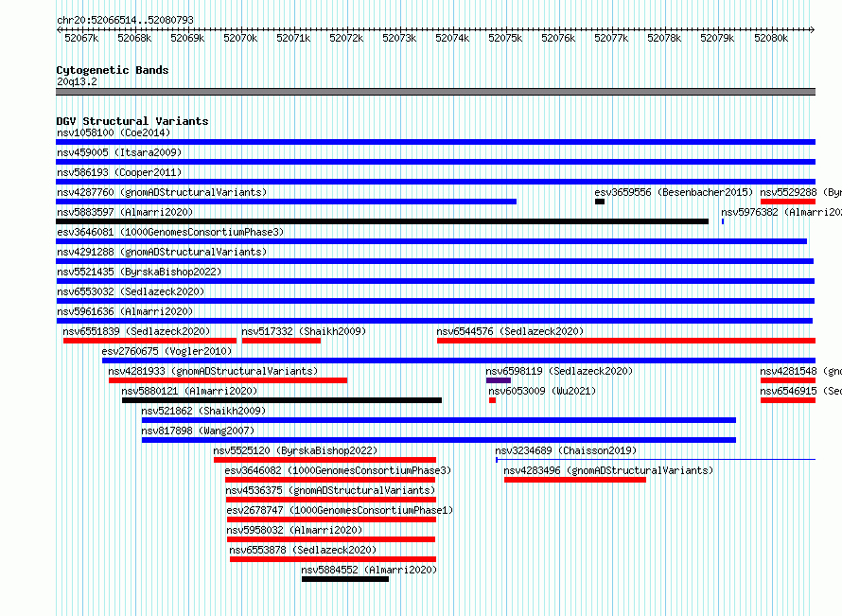
Task: Open the nsv5884552 (Almarri2020) label
Action: pyautogui.click(x=369, y=570)
